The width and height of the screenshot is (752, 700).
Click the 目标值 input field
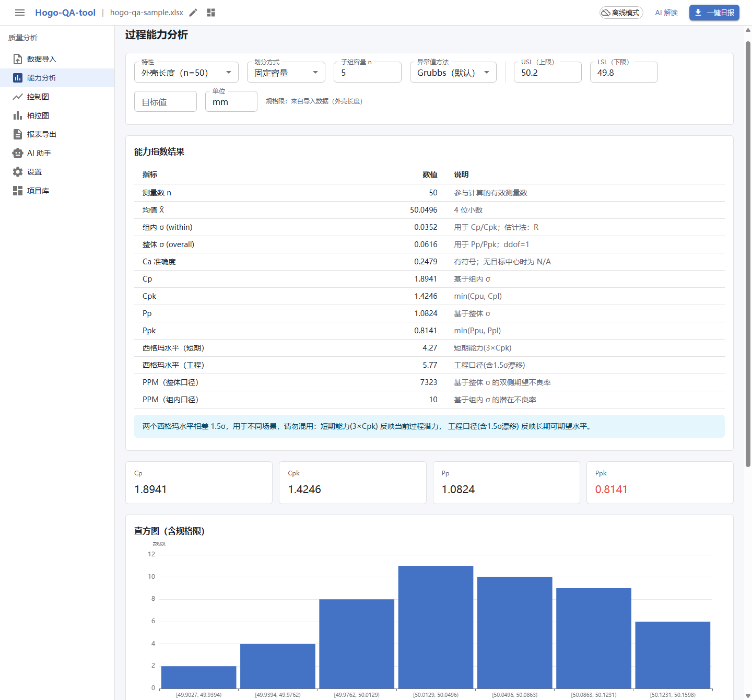[x=166, y=101]
